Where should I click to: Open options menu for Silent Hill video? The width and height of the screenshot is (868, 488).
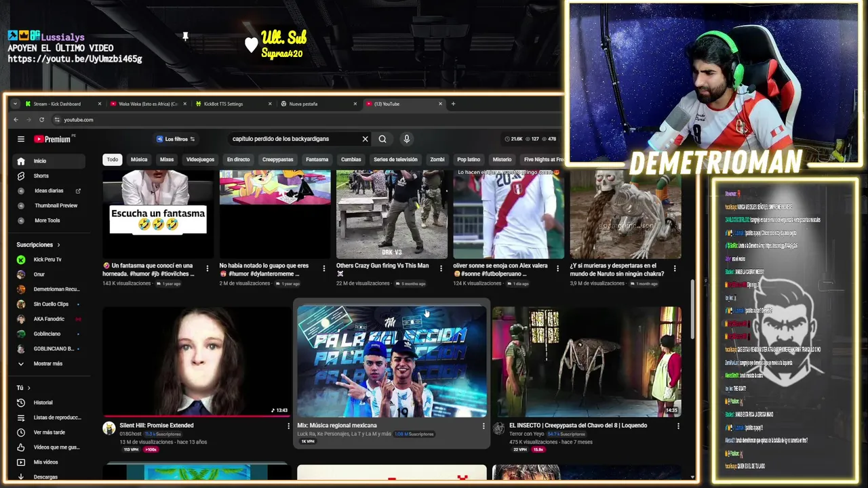coord(288,426)
